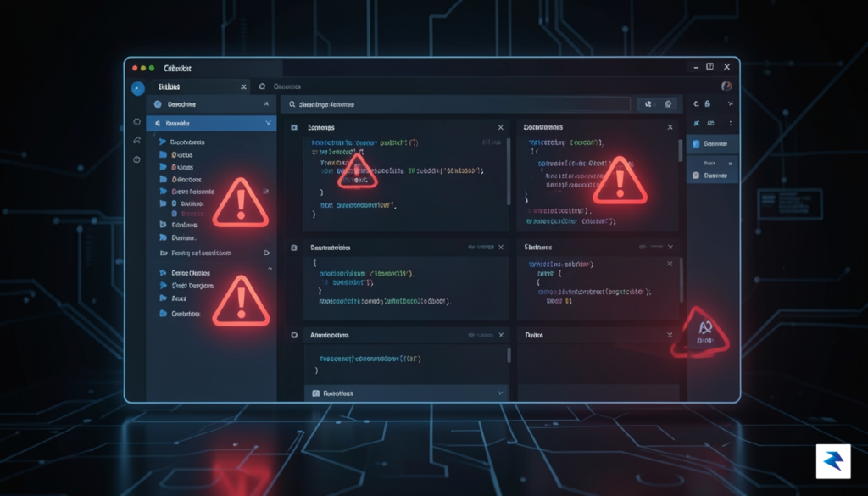Click into the main search field

[455, 104]
